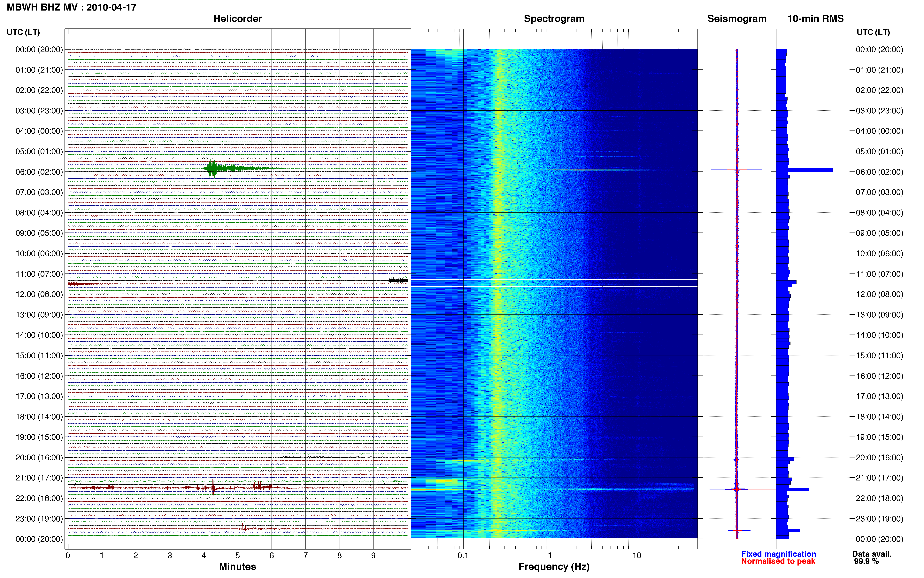Image resolution: width=924 pixels, height=578 pixels.
Task: Click the RMS bar near 23:30
Action: point(788,530)
